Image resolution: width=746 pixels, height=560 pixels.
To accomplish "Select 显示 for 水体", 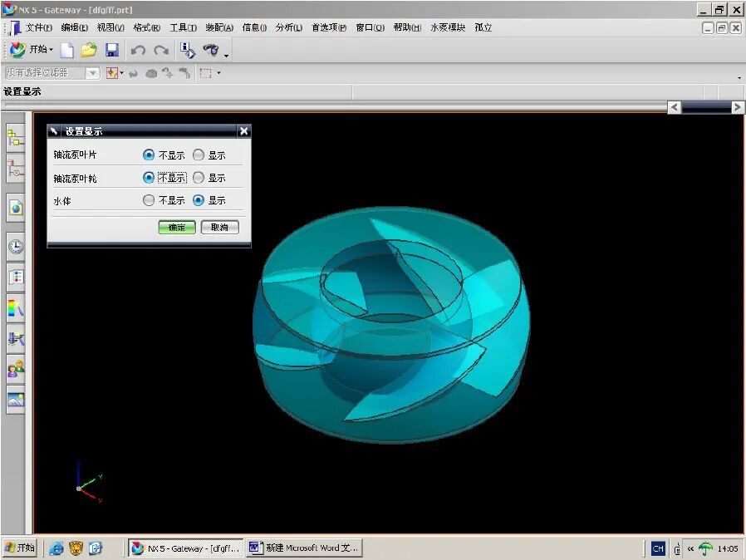I will 199,200.
